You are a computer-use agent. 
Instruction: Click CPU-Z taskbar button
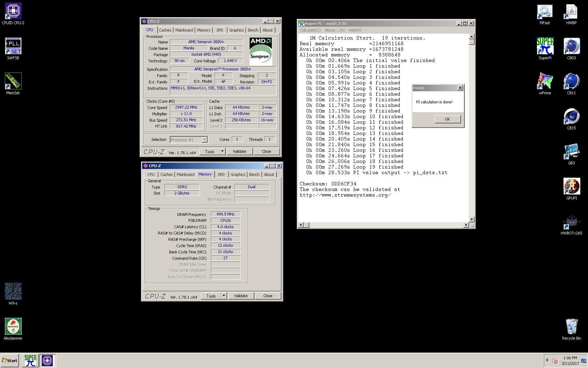coord(47,360)
